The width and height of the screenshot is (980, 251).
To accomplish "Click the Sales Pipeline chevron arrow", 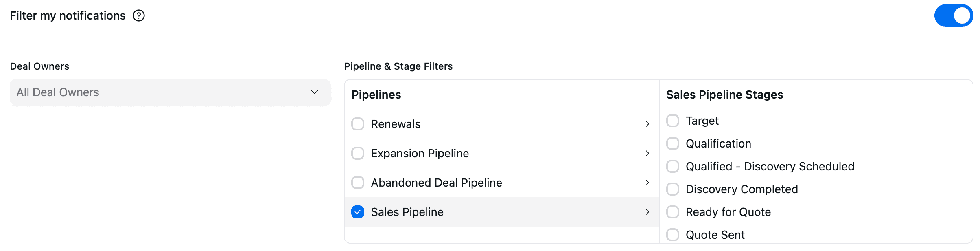I will [647, 212].
